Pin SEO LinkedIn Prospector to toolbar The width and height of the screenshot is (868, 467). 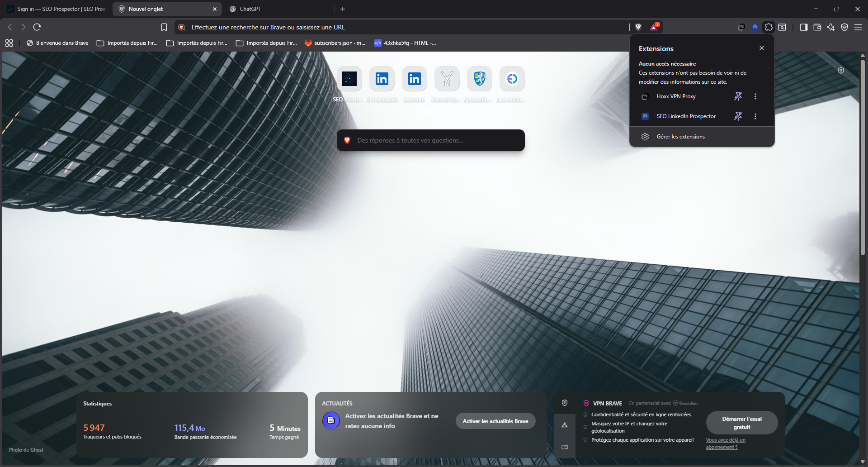coord(738,116)
